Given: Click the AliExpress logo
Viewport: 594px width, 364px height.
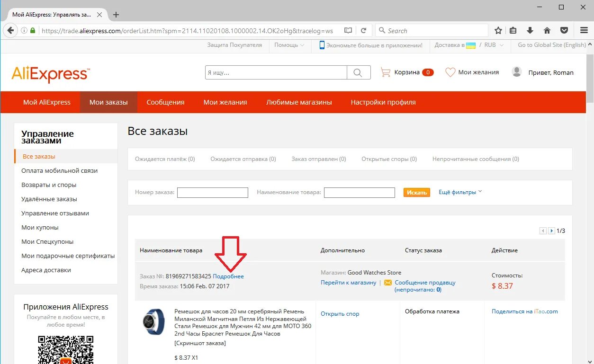Looking at the screenshot, I should [x=51, y=74].
